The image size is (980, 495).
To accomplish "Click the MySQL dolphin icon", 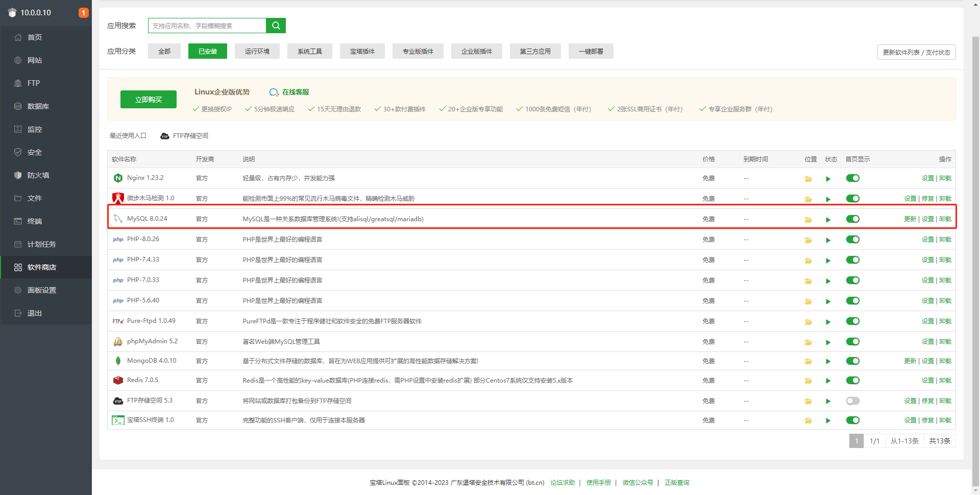I will coord(118,219).
